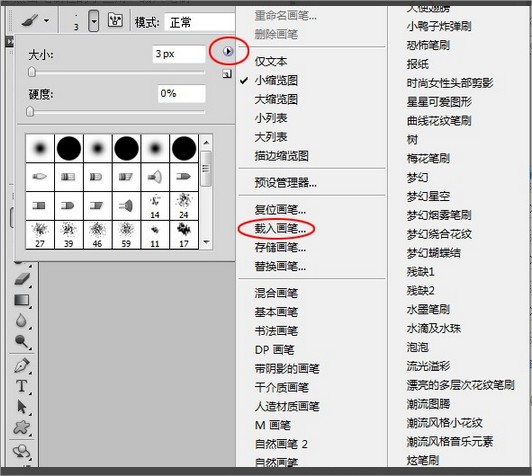Select the spatter brush labeled 39

pos(69,235)
